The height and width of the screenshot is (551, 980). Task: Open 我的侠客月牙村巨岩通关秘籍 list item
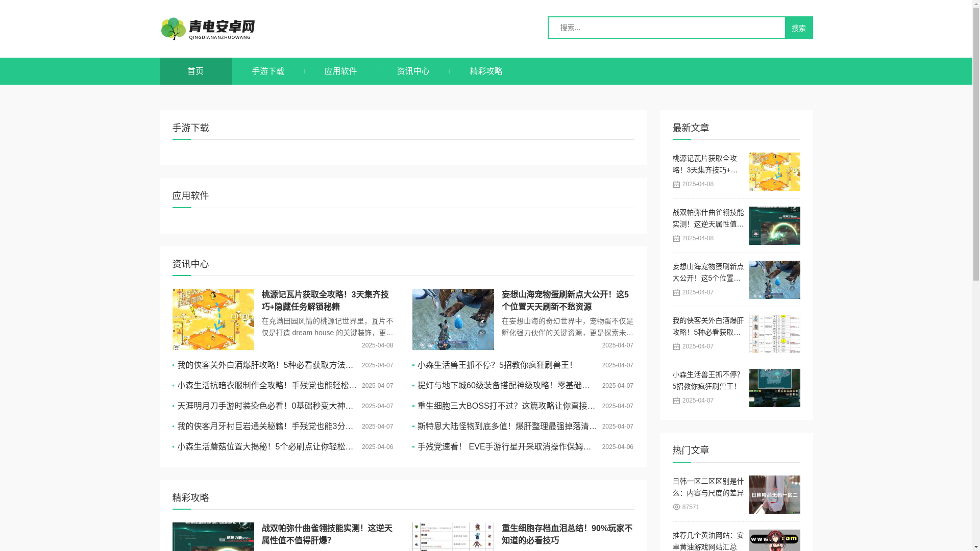click(265, 427)
